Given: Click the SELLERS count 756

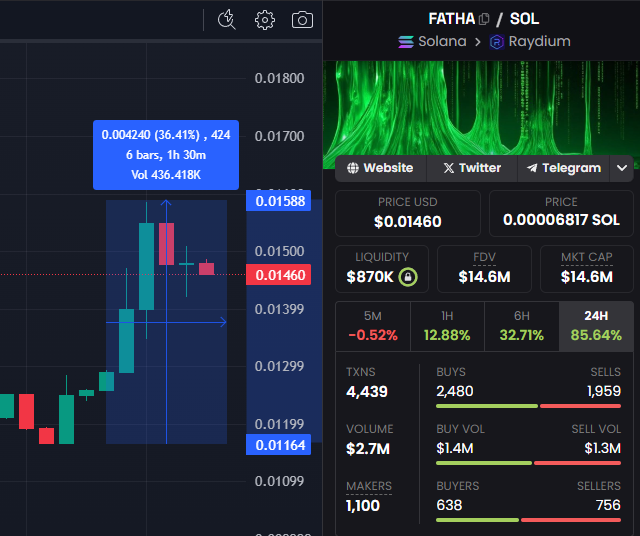Looking at the screenshot, I should point(608,505).
